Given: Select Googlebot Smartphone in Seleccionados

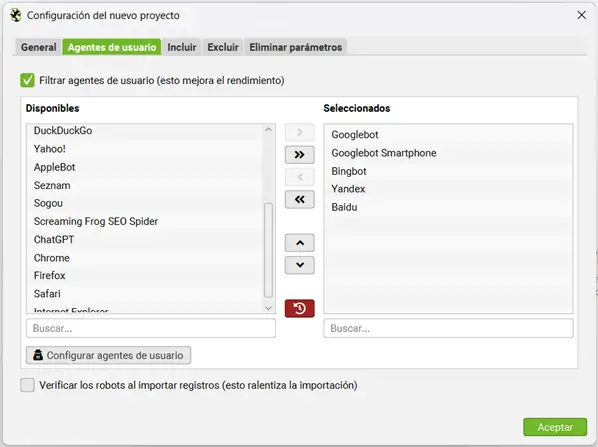Looking at the screenshot, I should [448, 153].
